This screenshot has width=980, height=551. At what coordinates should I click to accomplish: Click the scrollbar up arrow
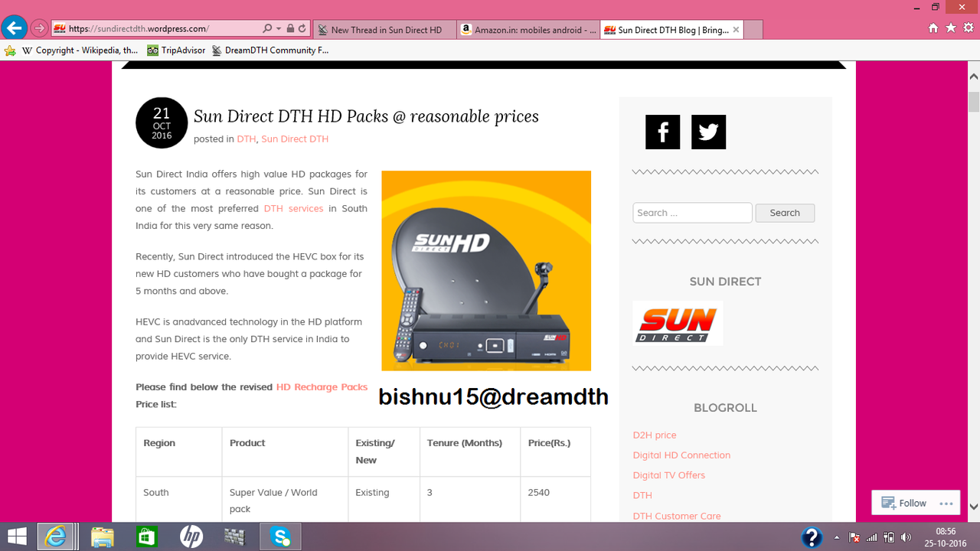974,77
